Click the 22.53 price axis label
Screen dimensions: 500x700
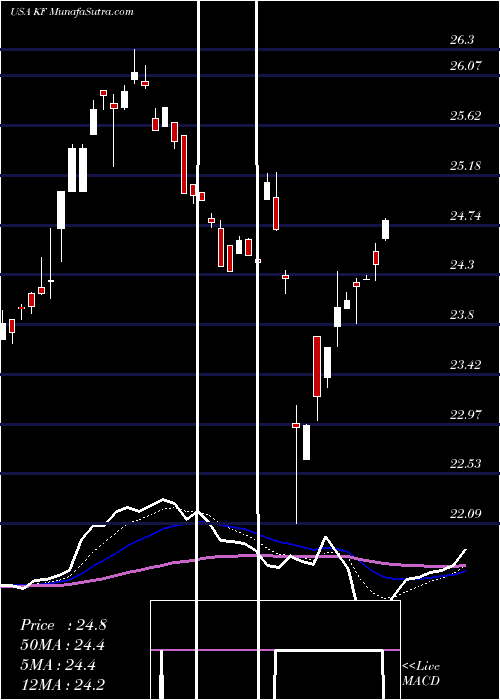coord(466,463)
